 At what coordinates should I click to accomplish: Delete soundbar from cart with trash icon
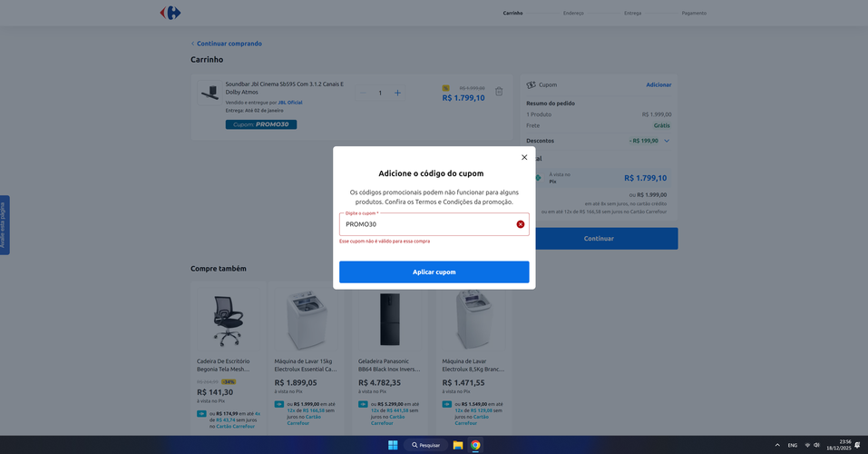point(499,92)
